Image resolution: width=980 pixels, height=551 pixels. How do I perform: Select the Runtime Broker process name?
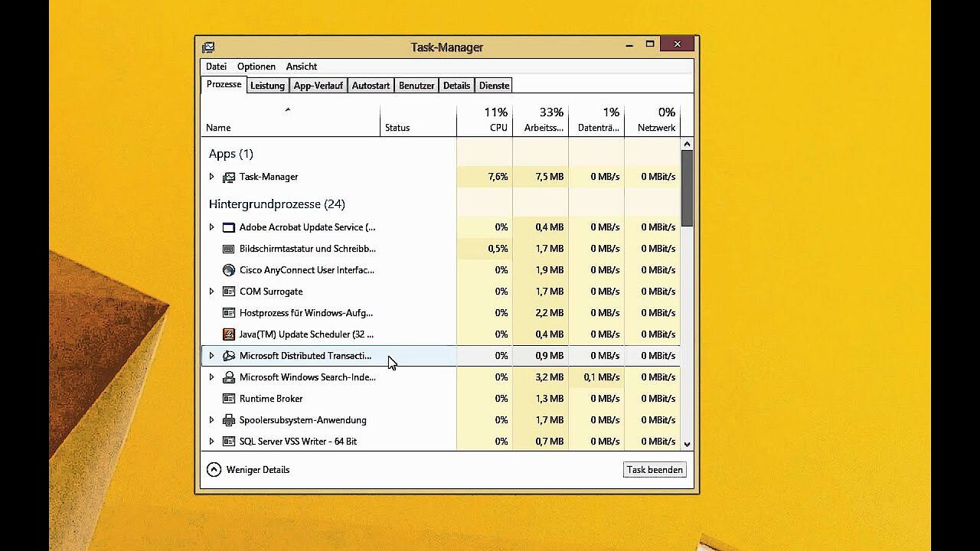click(271, 399)
